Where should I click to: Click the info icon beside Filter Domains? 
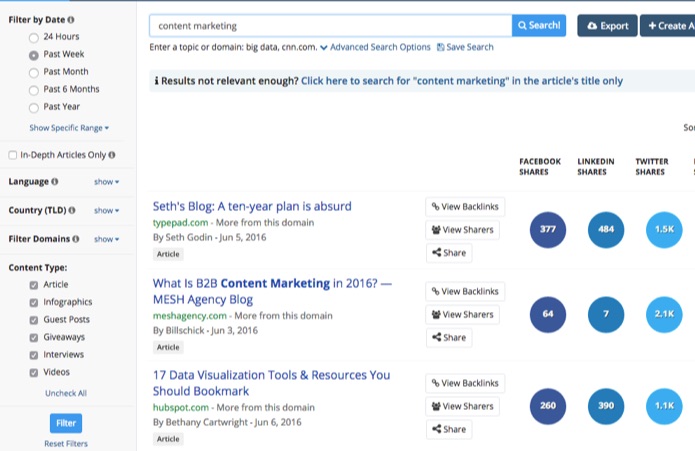pos(76,239)
